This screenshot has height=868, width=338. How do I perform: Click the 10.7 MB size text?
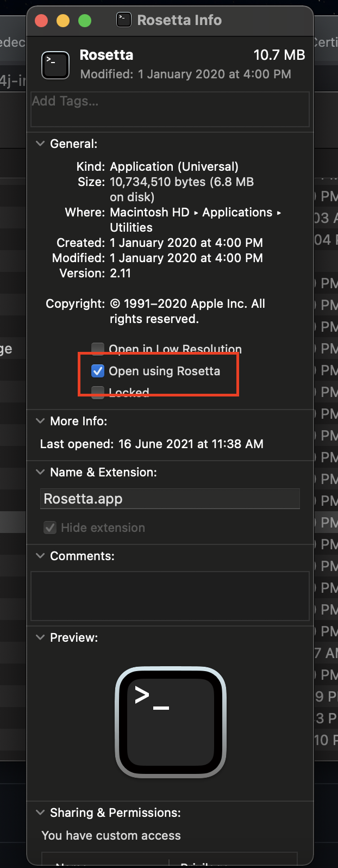279,55
